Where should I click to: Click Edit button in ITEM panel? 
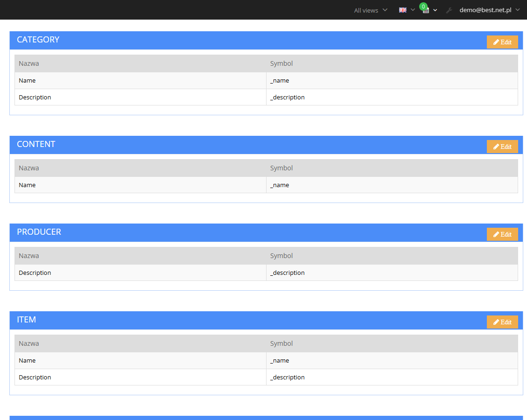point(502,322)
